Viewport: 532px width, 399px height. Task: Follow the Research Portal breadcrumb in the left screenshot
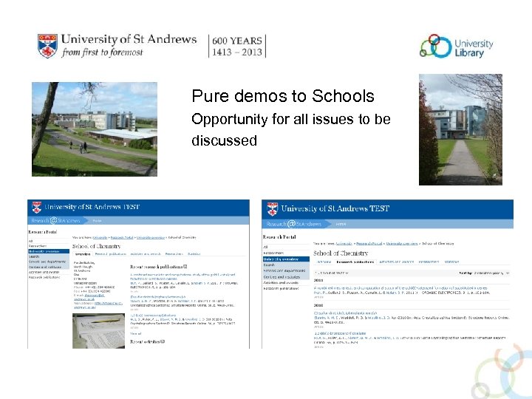122,237
